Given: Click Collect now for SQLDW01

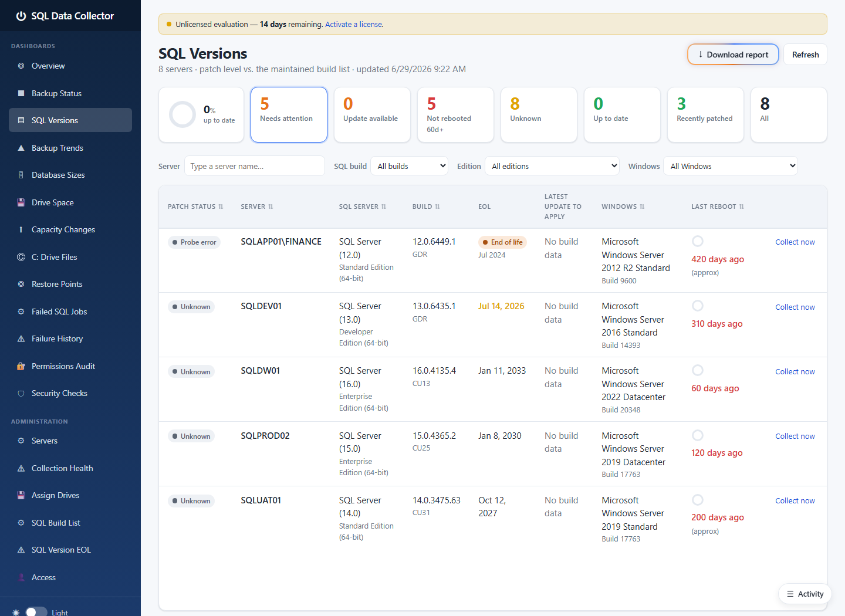Looking at the screenshot, I should [x=795, y=371].
